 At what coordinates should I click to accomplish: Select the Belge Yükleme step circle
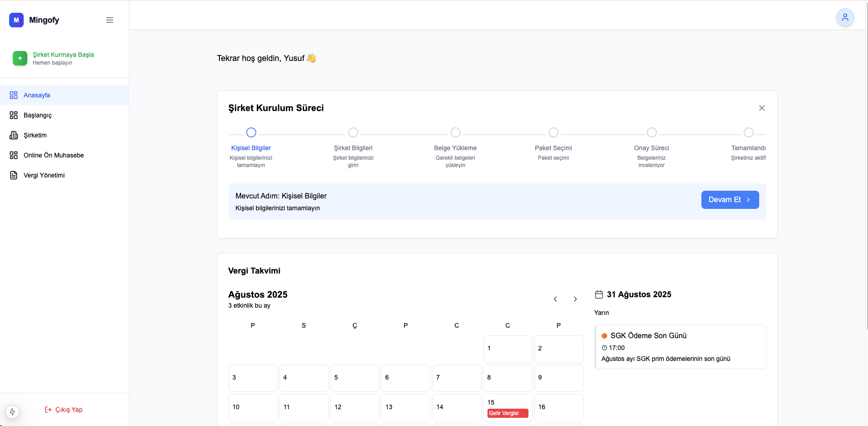click(455, 132)
